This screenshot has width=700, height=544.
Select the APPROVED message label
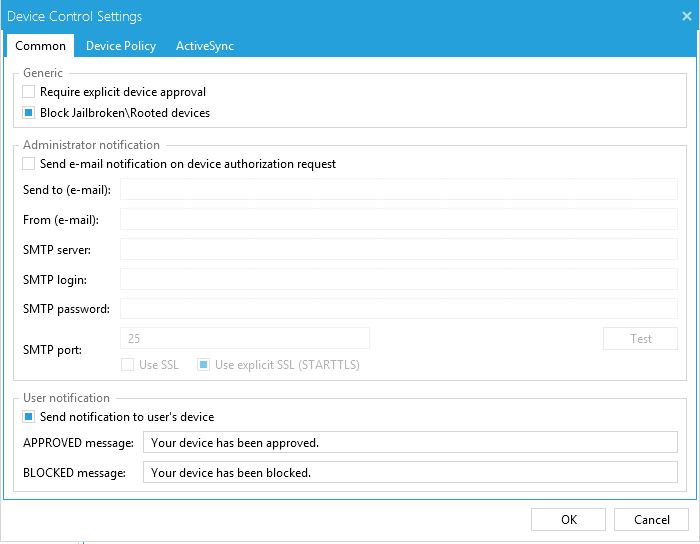(78, 443)
